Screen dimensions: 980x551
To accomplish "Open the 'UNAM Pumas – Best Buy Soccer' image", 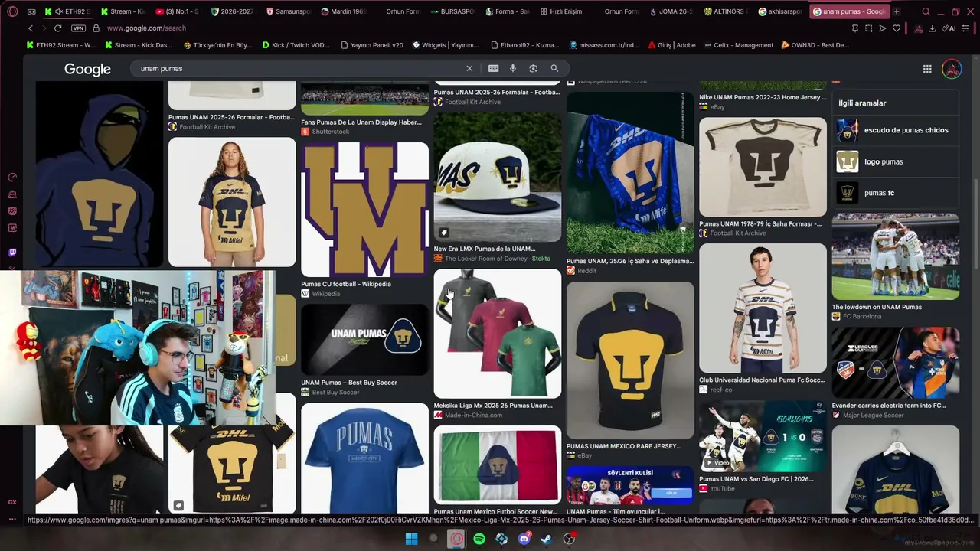I will coord(364,340).
